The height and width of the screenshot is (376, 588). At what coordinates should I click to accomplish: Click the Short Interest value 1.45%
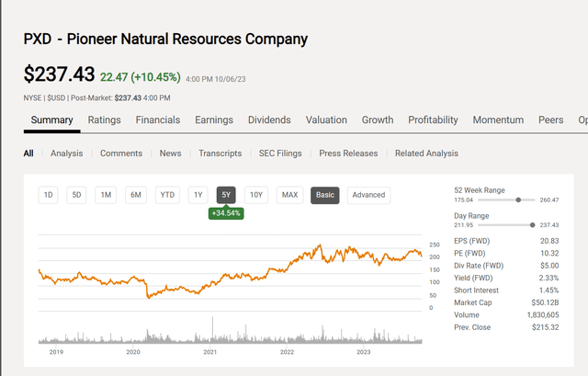tap(548, 291)
